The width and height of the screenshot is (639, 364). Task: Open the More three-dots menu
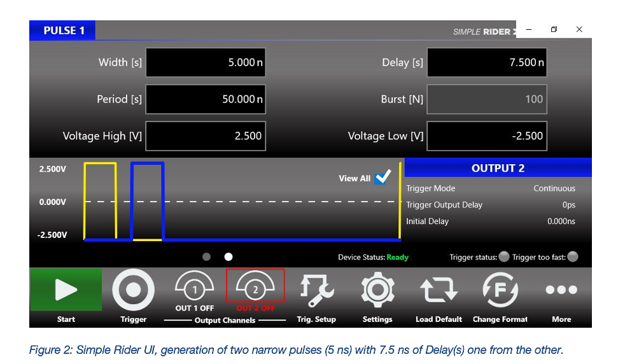[x=561, y=290]
